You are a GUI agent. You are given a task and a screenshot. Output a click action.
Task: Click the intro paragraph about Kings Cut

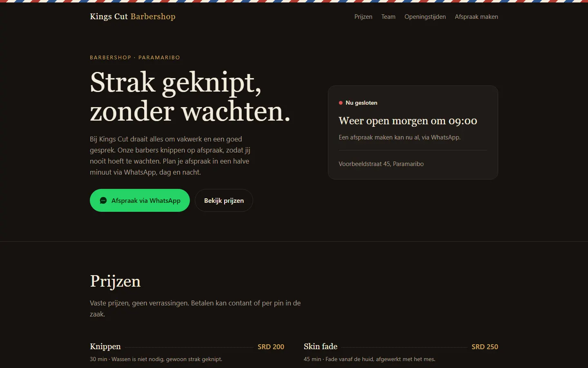pos(170,156)
